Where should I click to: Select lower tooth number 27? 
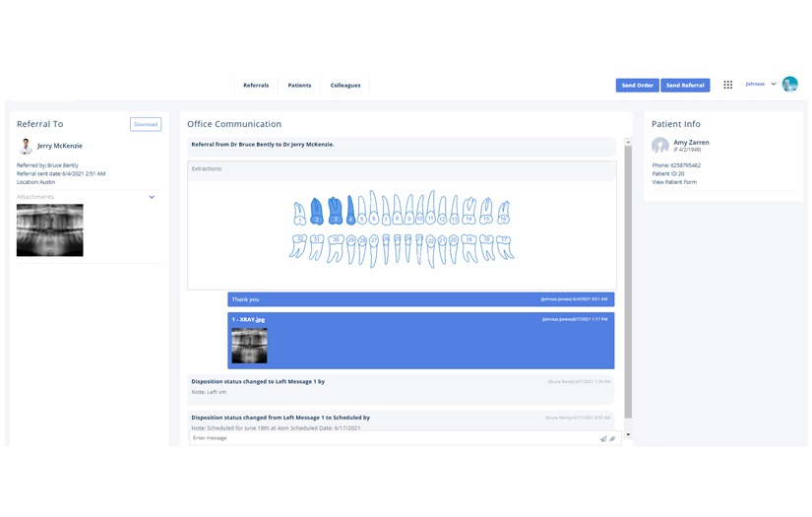(x=374, y=251)
